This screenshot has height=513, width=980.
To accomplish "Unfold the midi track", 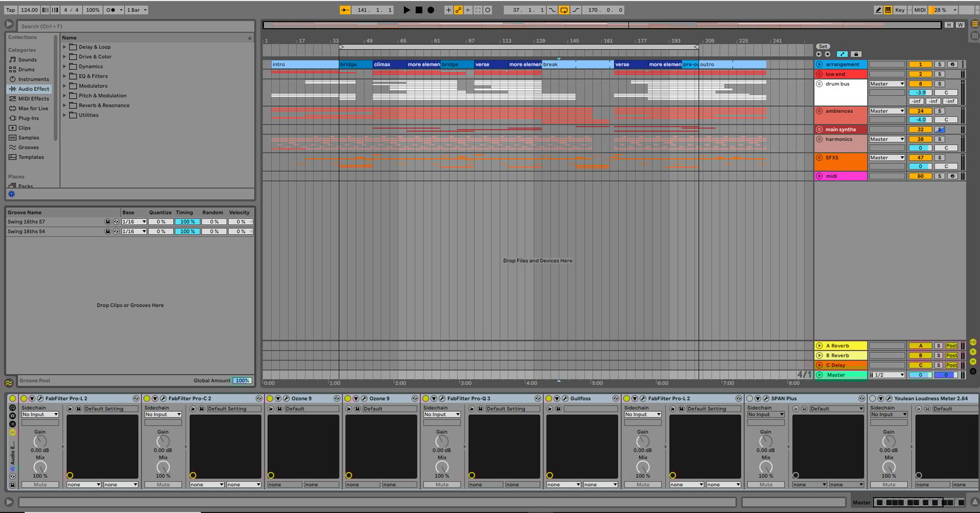I will coord(819,176).
